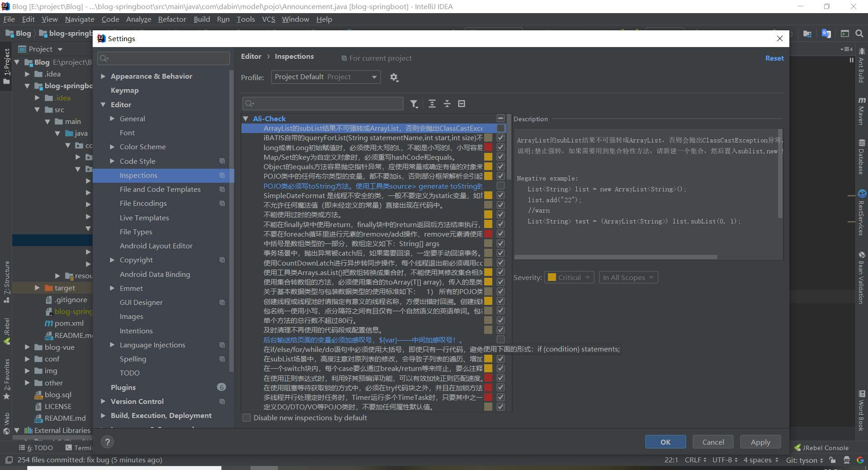Click the help question mark button
868x470 pixels.
pyautogui.click(x=107, y=442)
